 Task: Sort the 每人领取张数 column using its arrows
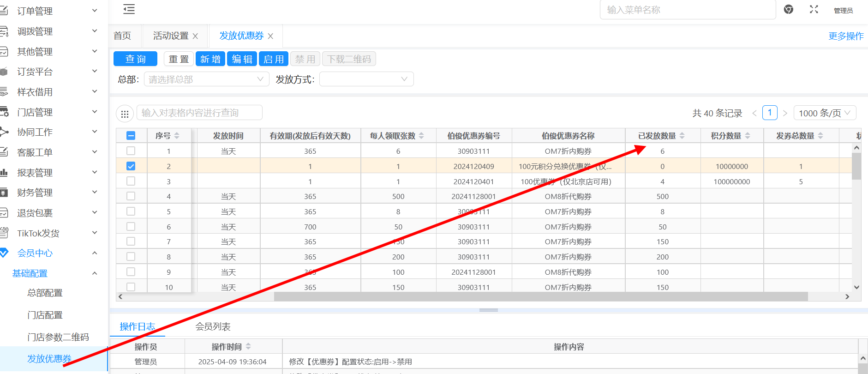pyautogui.click(x=421, y=136)
